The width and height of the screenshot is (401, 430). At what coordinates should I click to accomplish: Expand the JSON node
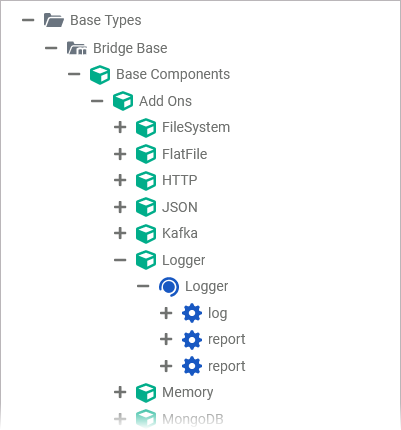click(120, 207)
